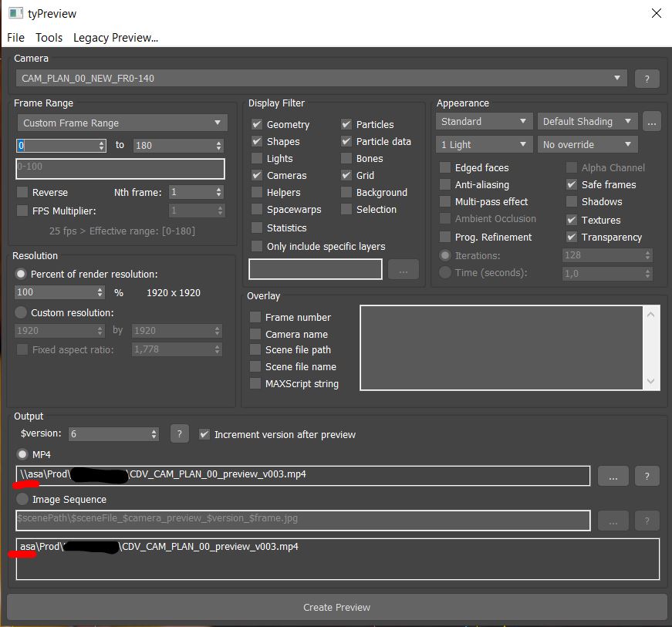Enable Edged faces checkbox
The height and width of the screenshot is (627, 672).
(x=445, y=167)
